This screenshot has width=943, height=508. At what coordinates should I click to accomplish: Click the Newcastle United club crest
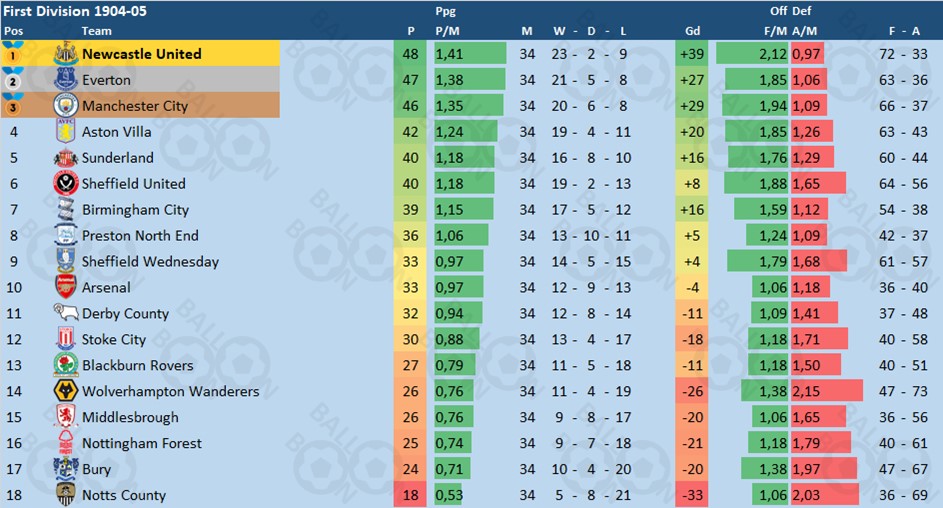pyautogui.click(x=65, y=54)
